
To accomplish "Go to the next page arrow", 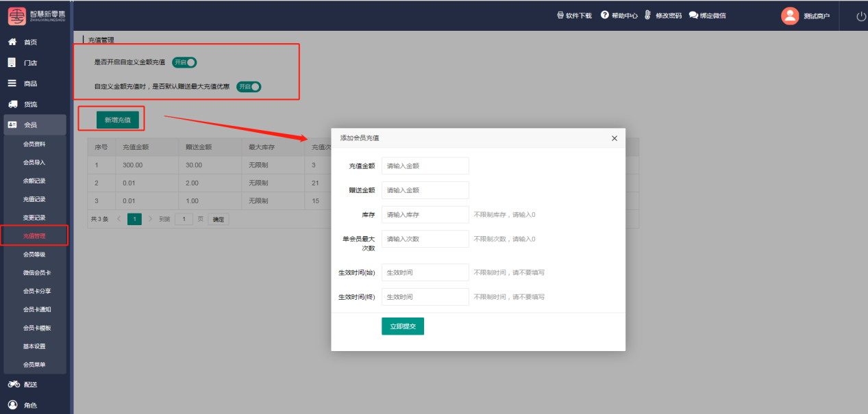I will (x=151, y=220).
